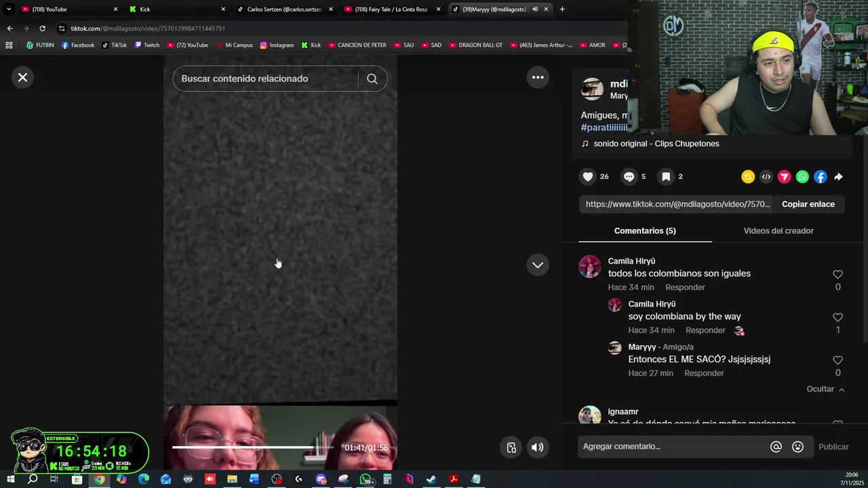Mute the video with speaker icon
Screen dimensions: 868x488
[537, 447]
